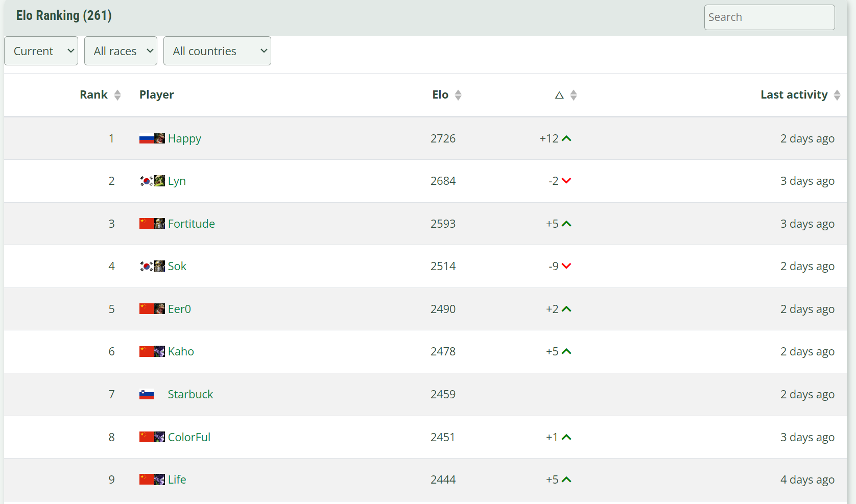Sort by Last activity column

click(x=800, y=95)
